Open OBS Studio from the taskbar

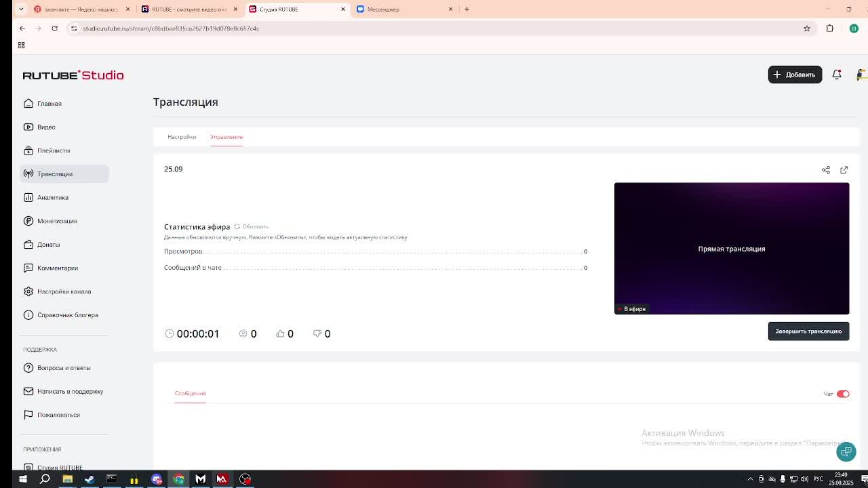pyautogui.click(x=245, y=479)
